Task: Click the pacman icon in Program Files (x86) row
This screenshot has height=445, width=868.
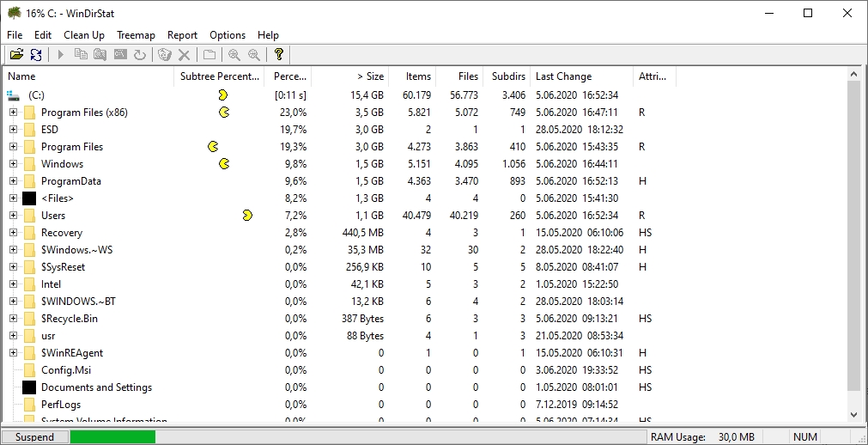Action: 224,113
